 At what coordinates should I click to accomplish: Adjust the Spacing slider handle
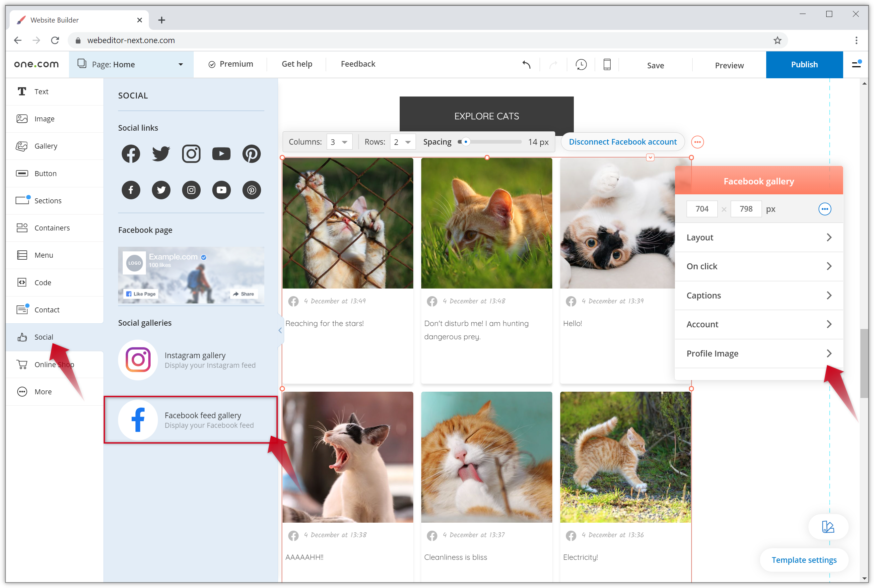465,142
